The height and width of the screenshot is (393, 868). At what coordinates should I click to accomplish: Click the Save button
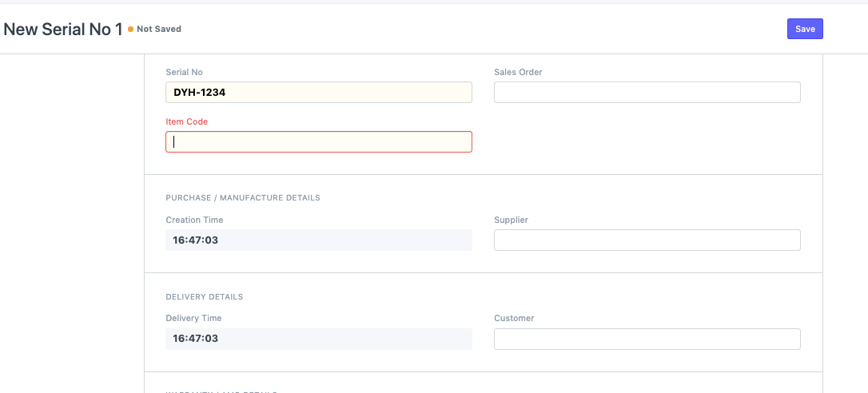(805, 29)
